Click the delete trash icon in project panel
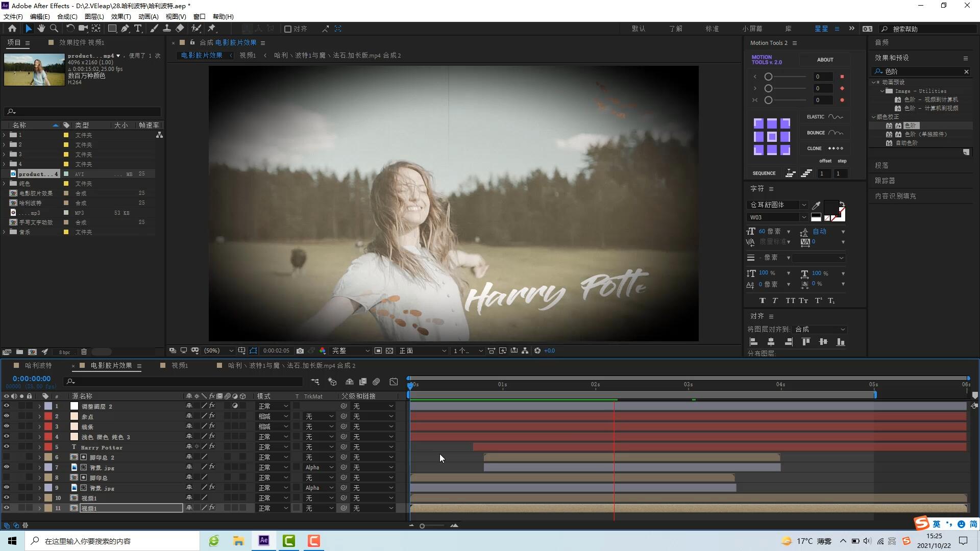This screenshot has height=551, width=980. [84, 352]
